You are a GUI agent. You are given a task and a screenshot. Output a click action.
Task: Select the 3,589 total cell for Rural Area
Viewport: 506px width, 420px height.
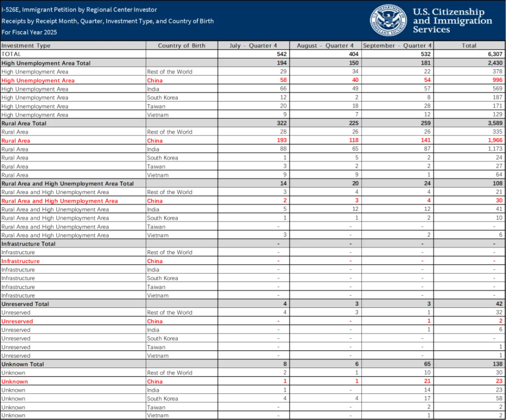pos(493,123)
